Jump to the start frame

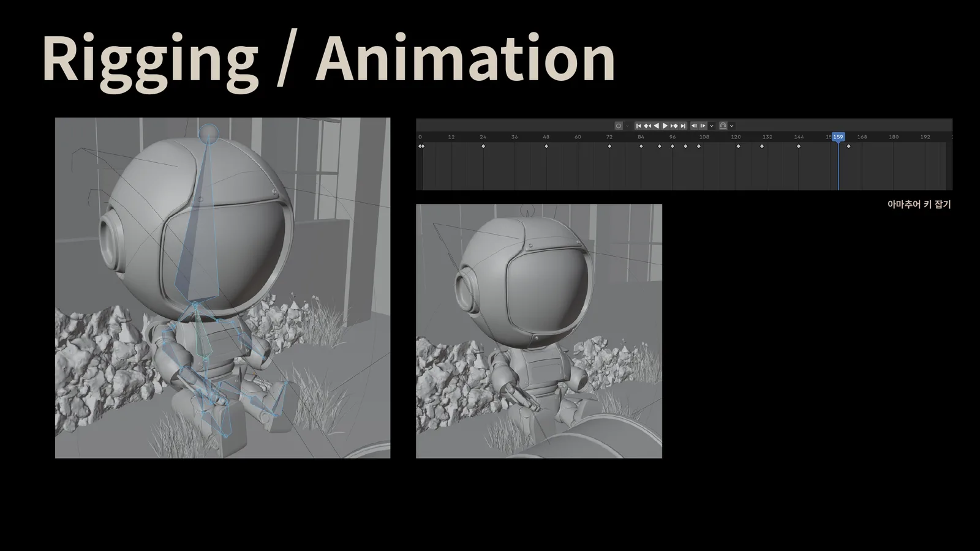[x=639, y=126]
